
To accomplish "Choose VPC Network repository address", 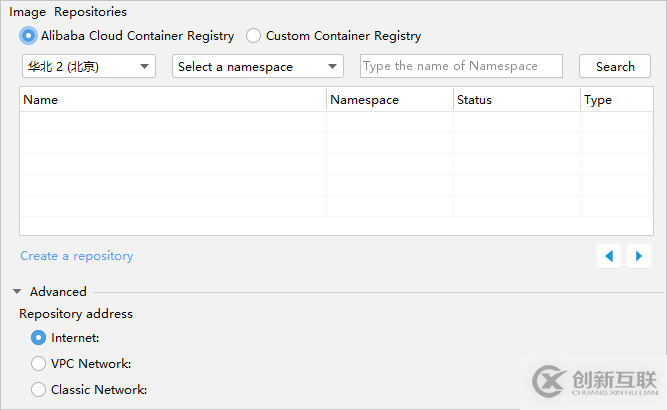I will (x=39, y=364).
